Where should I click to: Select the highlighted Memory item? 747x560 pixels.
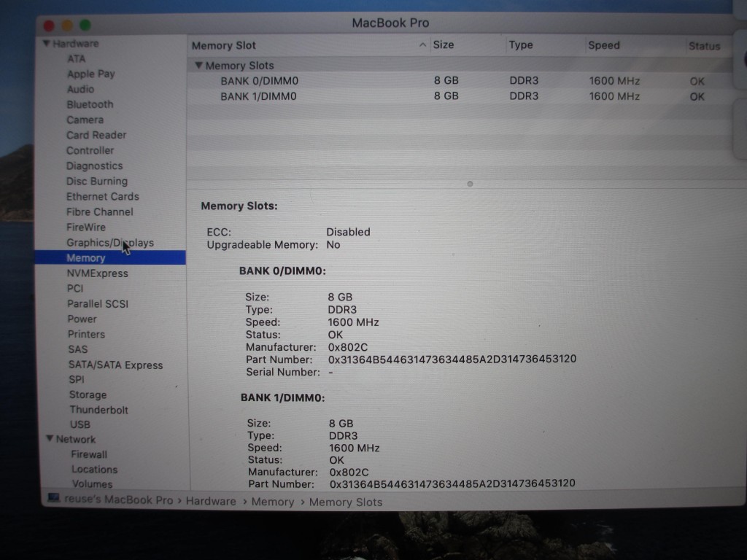tap(110, 257)
